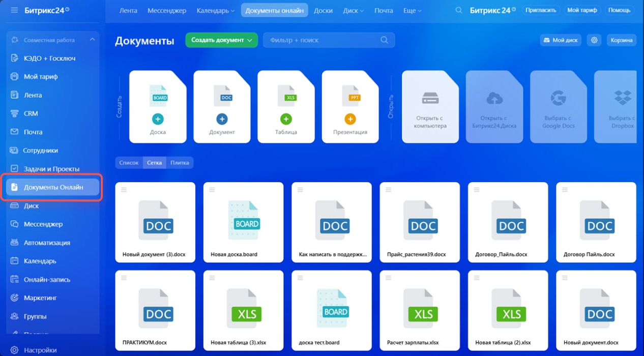Viewport: 644px width, 356px height.
Task: Click the CRM sidebar icon
Action: point(14,113)
